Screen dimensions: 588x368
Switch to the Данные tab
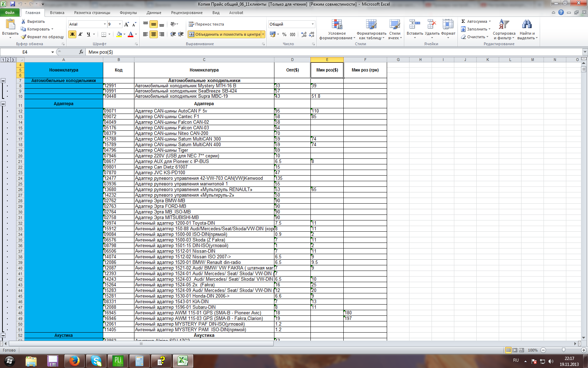[x=154, y=13]
